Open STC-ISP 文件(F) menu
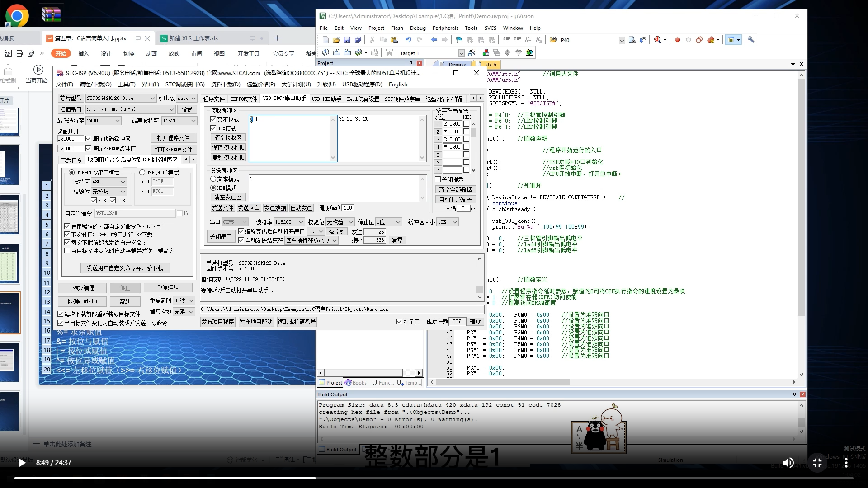The image size is (868, 488). coord(65,84)
